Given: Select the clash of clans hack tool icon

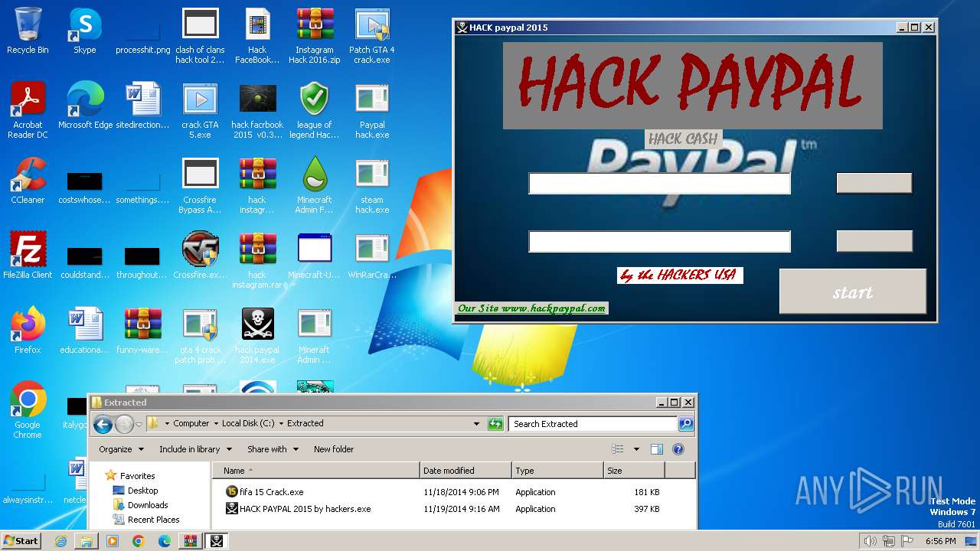Looking at the screenshot, I should point(200,36).
